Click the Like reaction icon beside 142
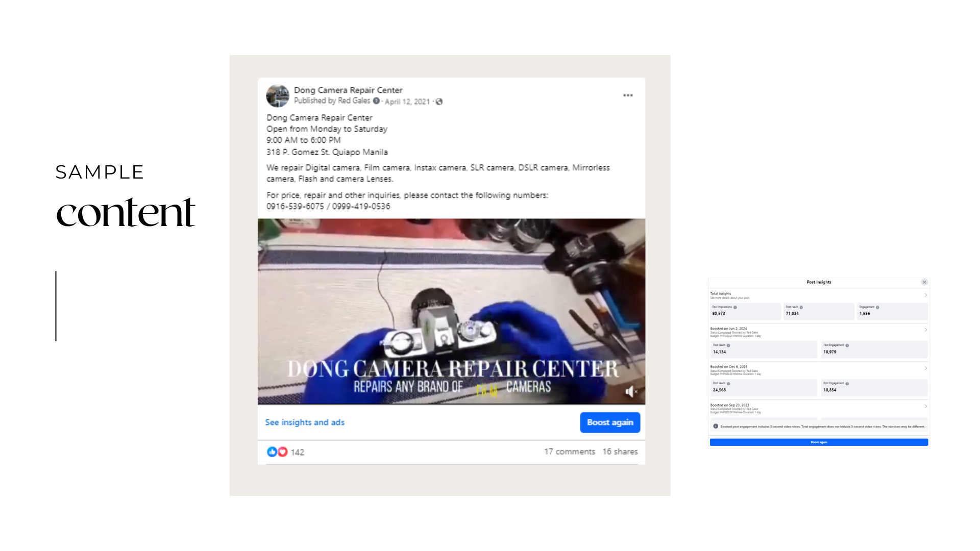Image resolution: width=980 pixels, height=551 pixels. [272, 452]
